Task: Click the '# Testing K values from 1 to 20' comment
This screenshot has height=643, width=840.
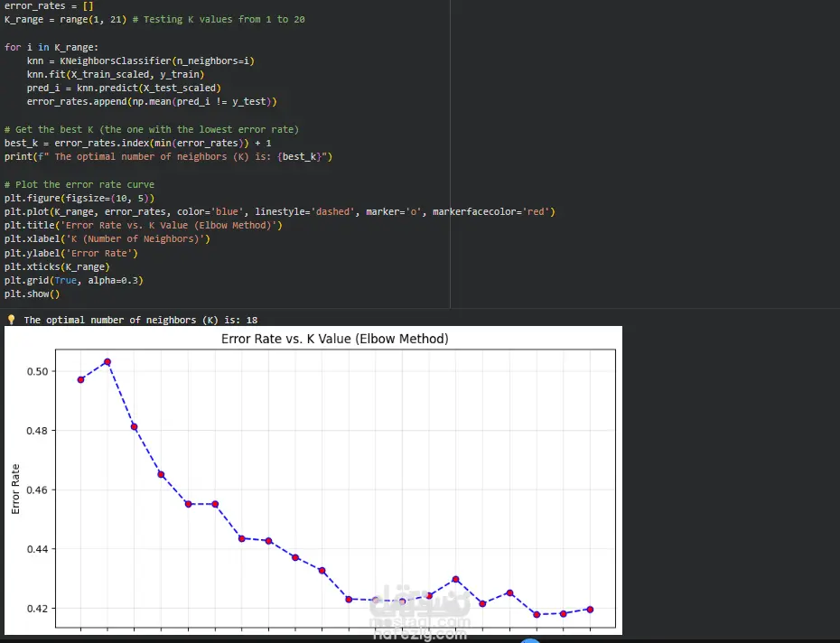Action: tap(219, 19)
